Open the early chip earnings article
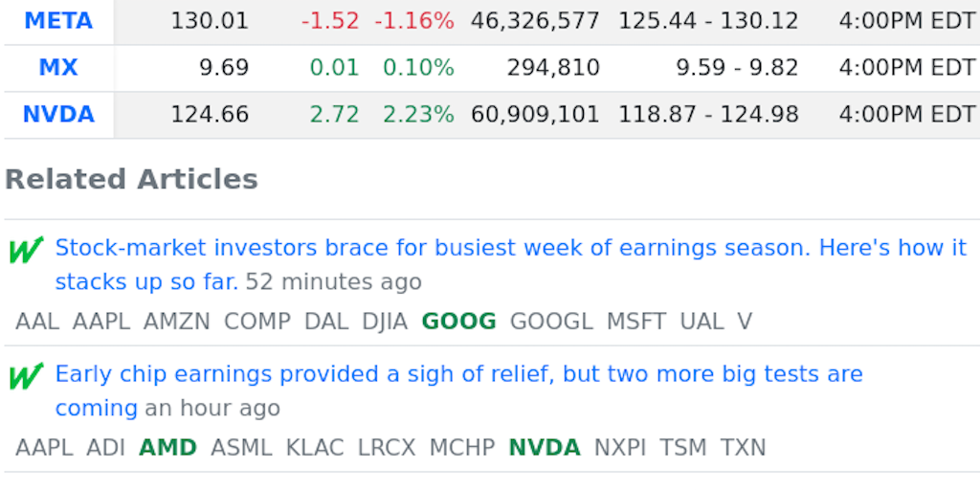The image size is (980, 490). pyautogui.click(x=458, y=374)
